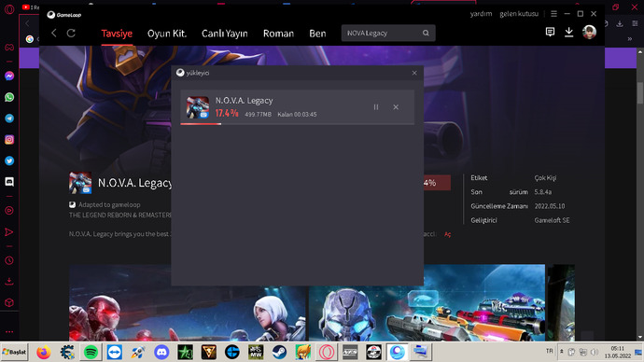Open Spotify from the taskbar

[91, 352]
